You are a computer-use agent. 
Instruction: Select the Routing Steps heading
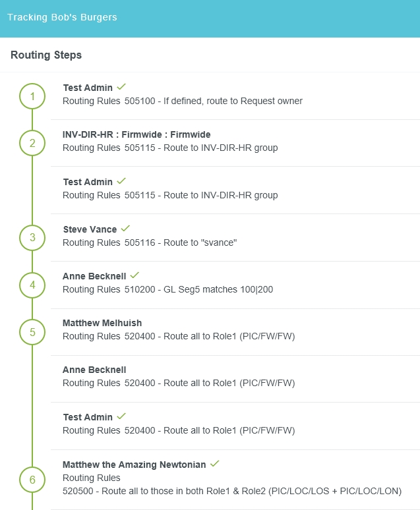[x=46, y=55]
